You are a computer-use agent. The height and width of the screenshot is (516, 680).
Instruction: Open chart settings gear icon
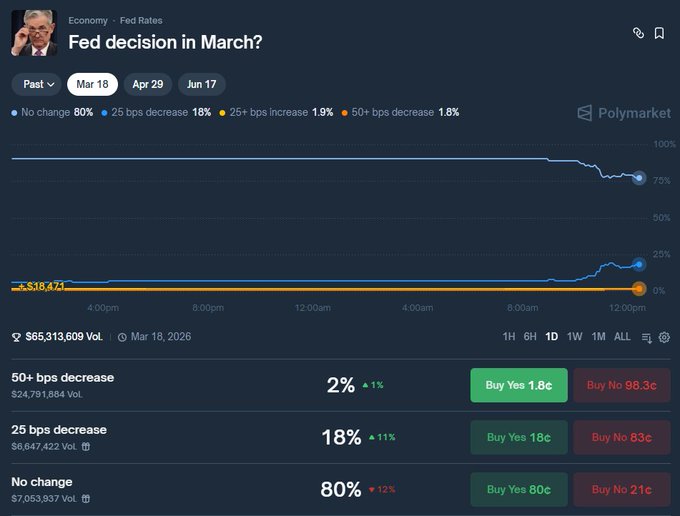point(664,337)
